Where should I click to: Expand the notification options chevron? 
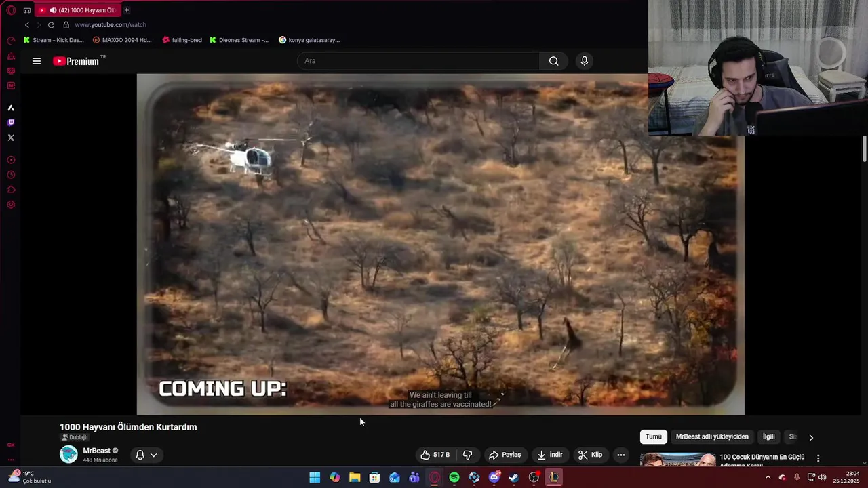pos(154,455)
